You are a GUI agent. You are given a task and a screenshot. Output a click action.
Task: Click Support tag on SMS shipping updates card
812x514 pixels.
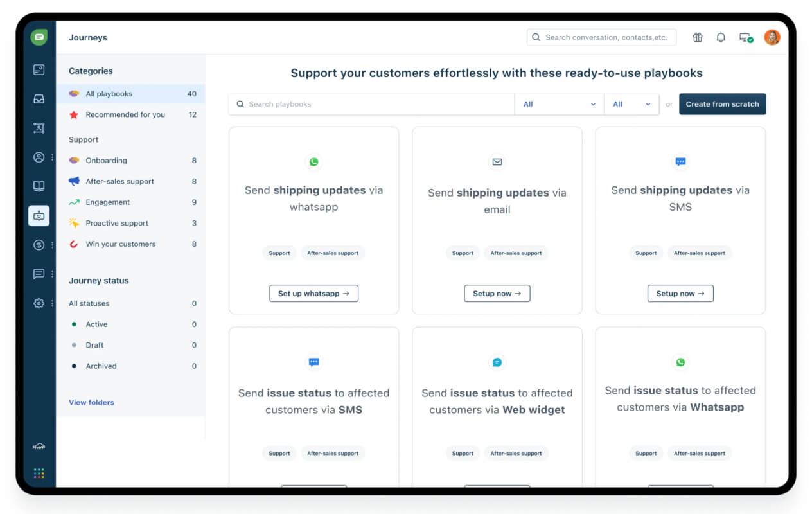click(x=646, y=253)
